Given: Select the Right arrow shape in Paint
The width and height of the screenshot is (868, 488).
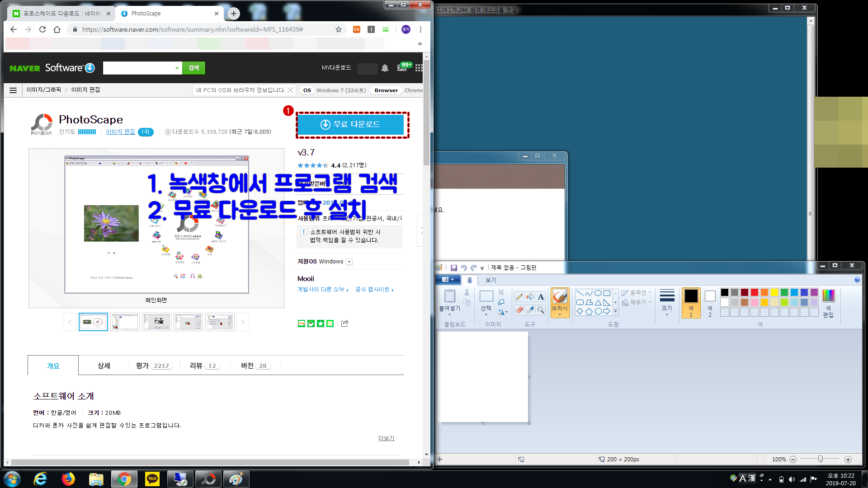Looking at the screenshot, I should pos(607,311).
